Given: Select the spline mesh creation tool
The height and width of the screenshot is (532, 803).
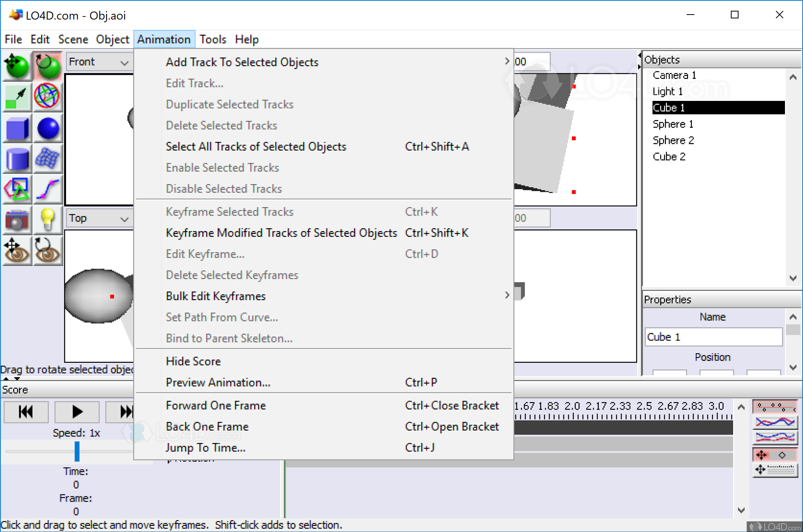Looking at the screenshot, I should [48, 159].
